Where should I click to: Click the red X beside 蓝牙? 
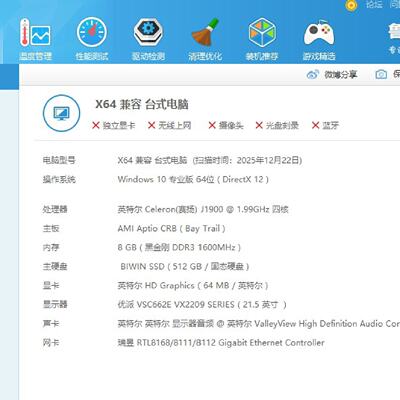click(x=315, y=125)
